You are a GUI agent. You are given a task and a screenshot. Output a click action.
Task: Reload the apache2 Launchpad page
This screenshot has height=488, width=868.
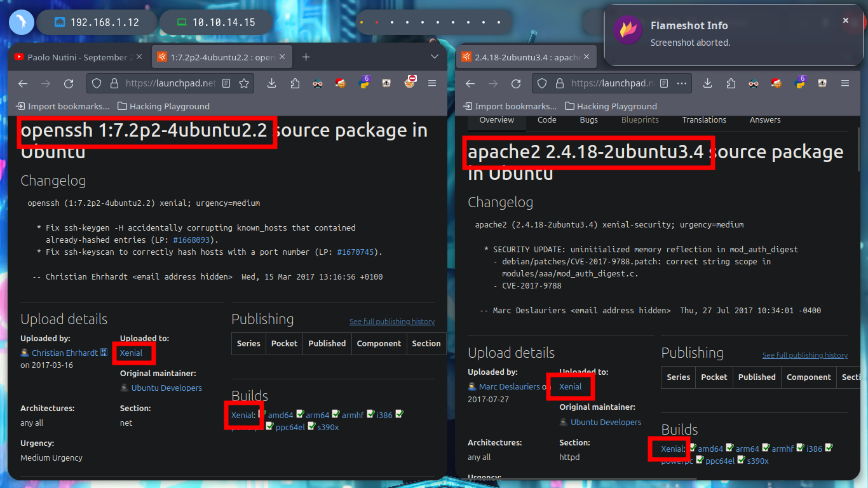pos(516,83)
